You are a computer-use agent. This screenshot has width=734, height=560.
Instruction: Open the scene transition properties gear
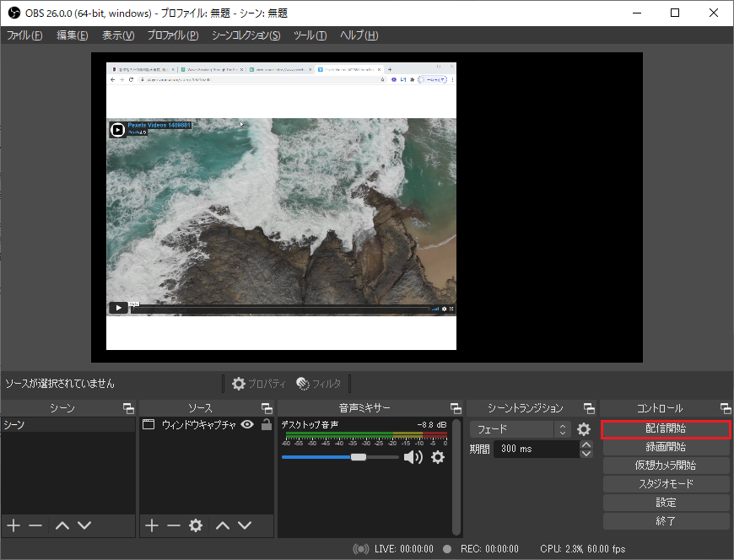pyautogui.click(x=584, y=429)
